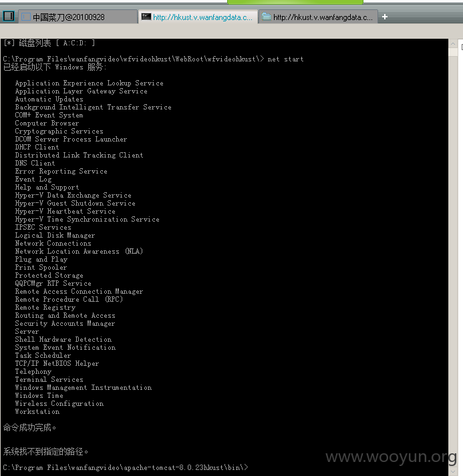Click 'Hyper-V Heartbeat Service' line

pos(65,211)
